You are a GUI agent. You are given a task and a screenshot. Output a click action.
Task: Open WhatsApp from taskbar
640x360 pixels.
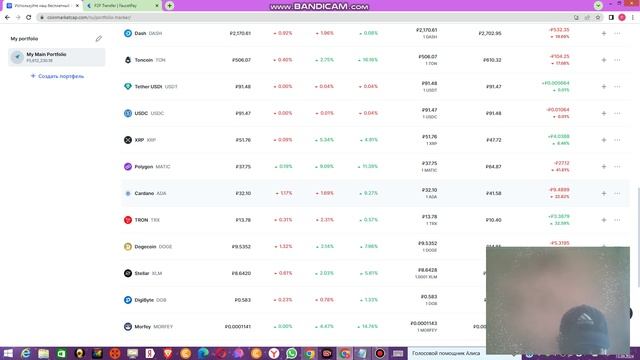pyautogui.click(x=292, y=353)
